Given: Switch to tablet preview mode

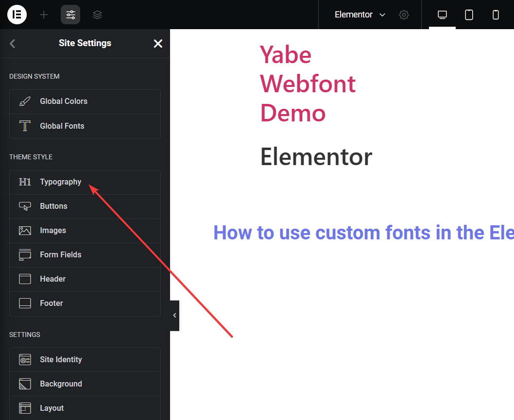Looking at the screenshot, I should click(x=469, y=15).
